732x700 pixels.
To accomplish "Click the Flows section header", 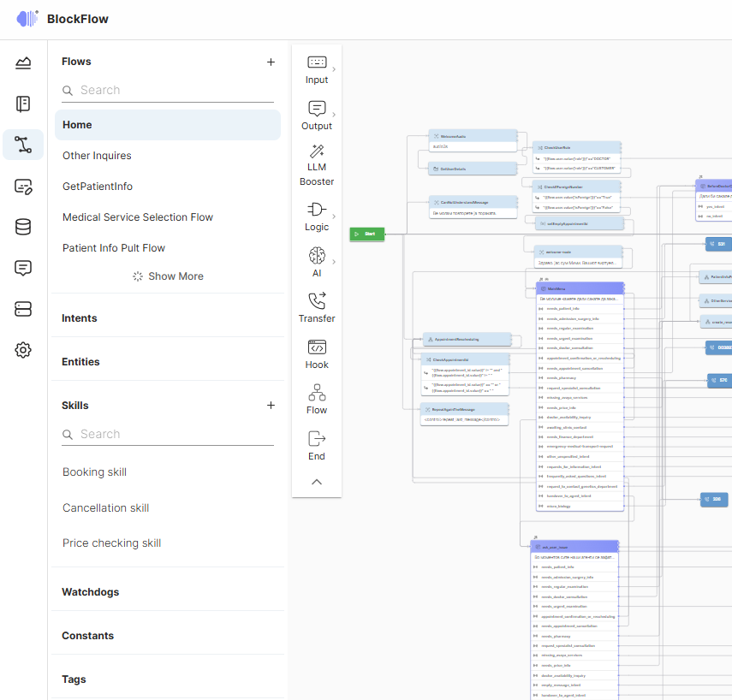I will [x=76, y=62].
